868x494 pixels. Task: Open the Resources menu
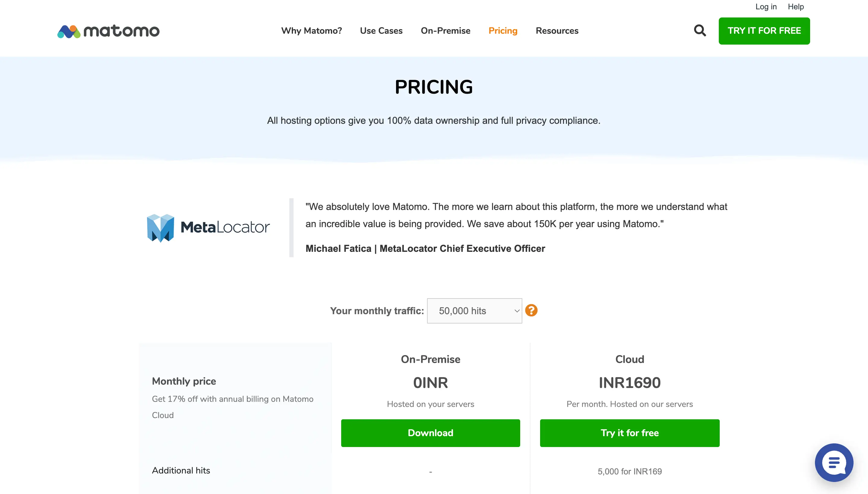(x=557, y=31)
